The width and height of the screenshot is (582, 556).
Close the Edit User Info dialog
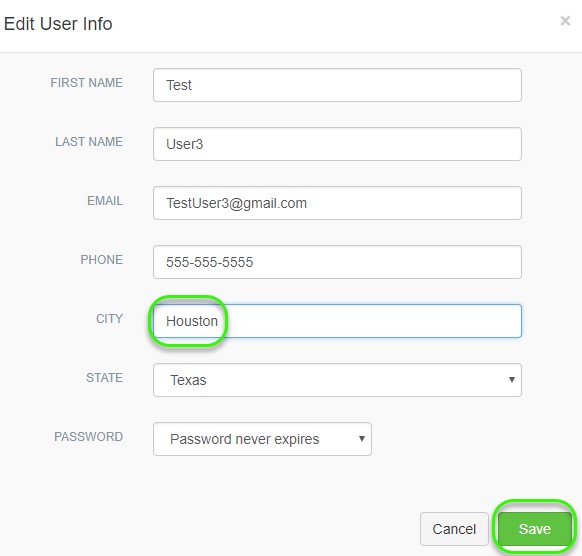click(565, 21)
